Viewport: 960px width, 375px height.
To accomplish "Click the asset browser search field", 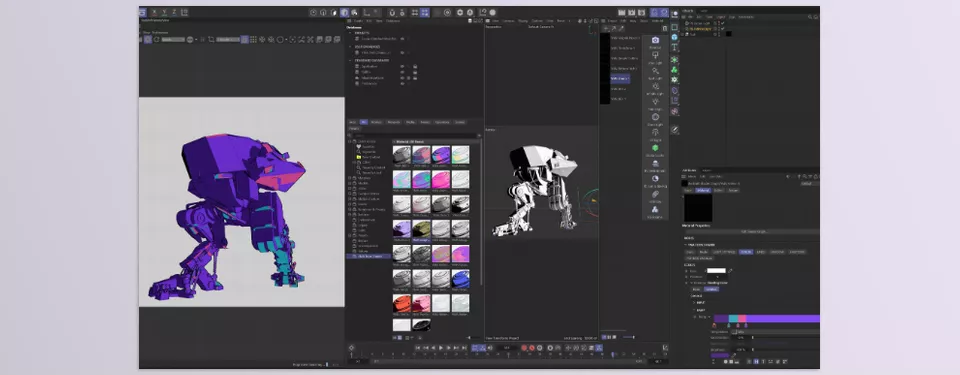I will point(414,135).
